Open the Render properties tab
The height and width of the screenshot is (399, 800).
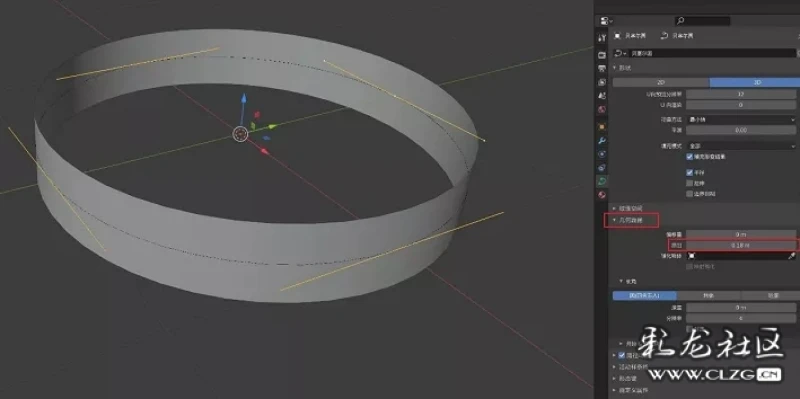602,55
